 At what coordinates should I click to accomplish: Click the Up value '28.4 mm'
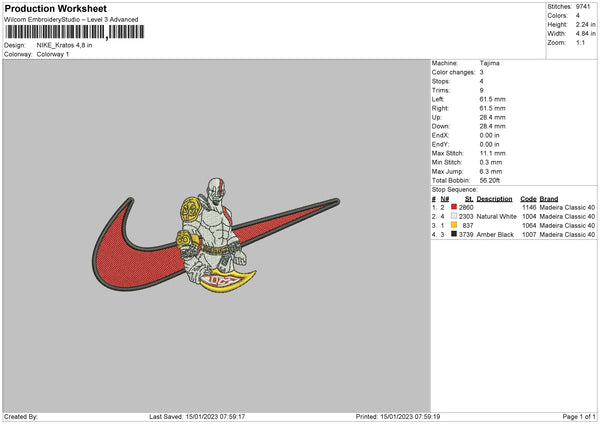[492, 117]
